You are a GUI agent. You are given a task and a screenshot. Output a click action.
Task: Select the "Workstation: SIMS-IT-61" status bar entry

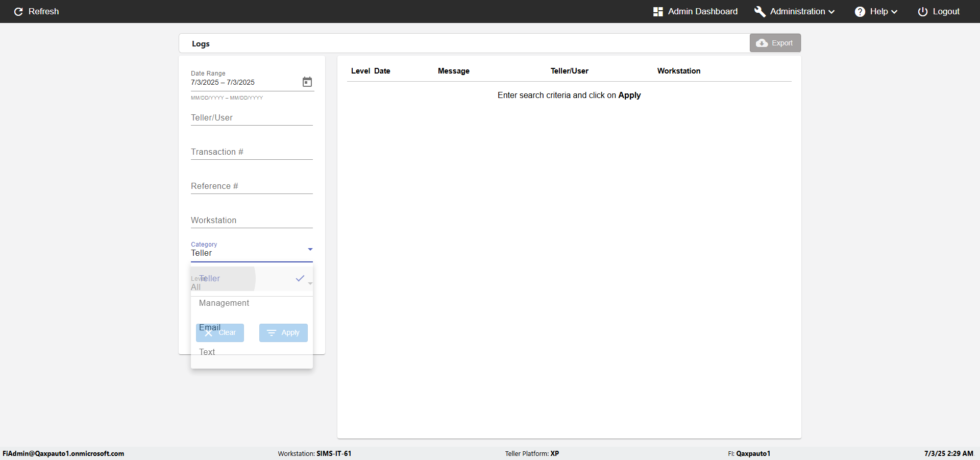pyautogui.click(x=314, y=453)
